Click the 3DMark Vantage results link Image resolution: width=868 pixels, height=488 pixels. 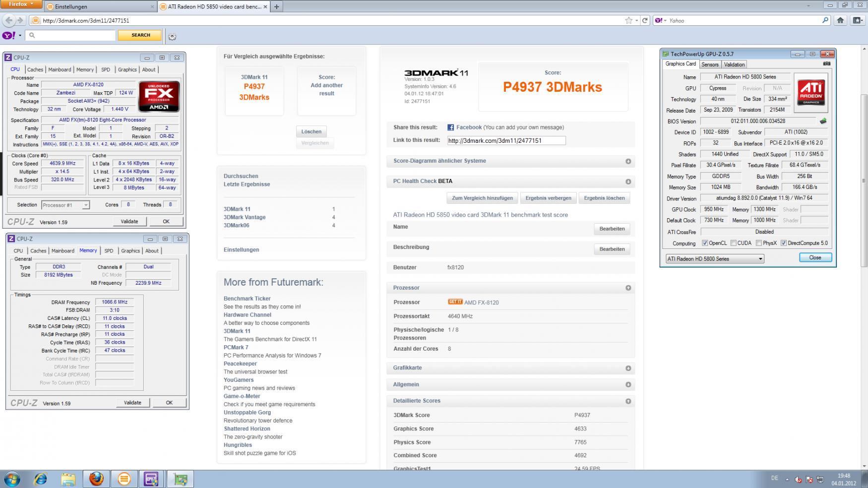pyautogui.click(x=245, y=217)
